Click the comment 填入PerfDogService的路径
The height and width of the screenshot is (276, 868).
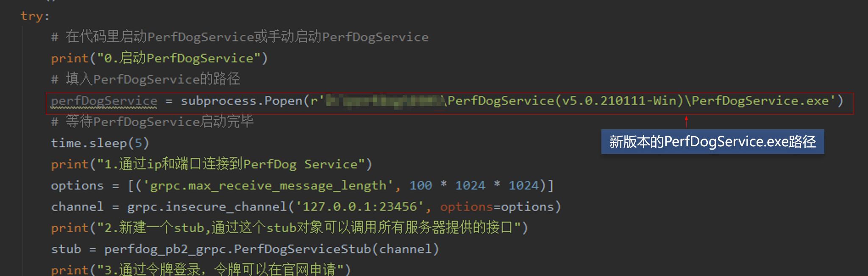146,79
